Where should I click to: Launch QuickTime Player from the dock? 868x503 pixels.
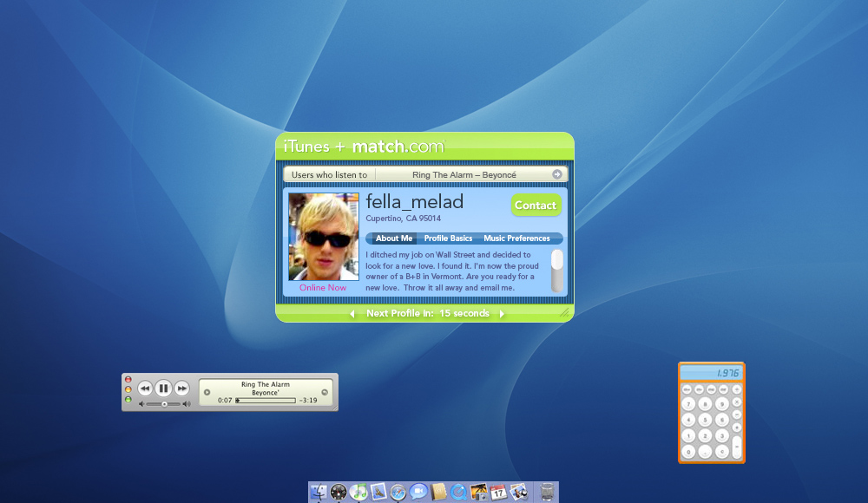coord(458,492)
